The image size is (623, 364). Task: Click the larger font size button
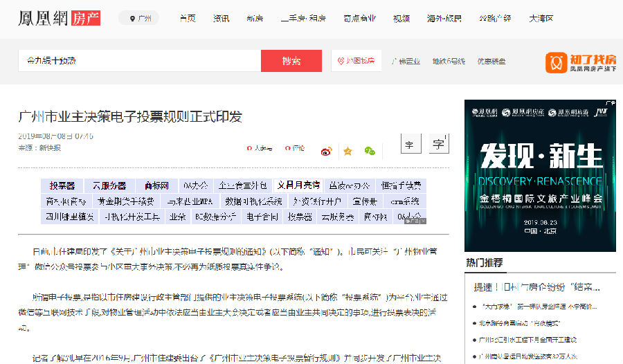click(437, 144)
